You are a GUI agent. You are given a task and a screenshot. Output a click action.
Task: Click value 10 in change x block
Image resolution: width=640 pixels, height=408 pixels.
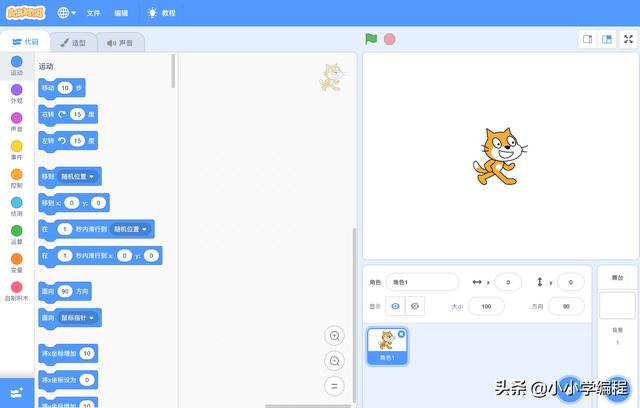point(87,353)
